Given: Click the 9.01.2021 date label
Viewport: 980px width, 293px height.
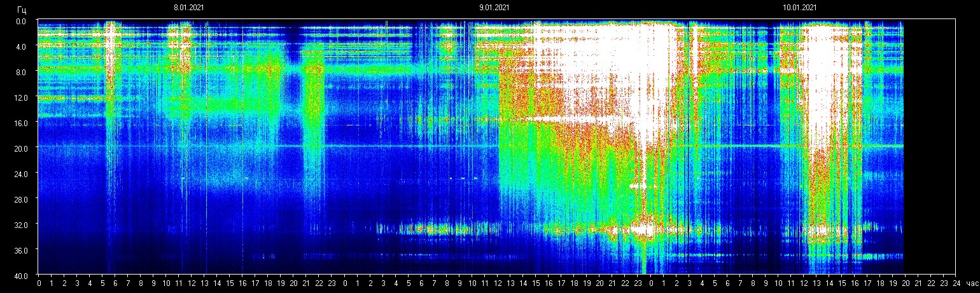Looking at the screenshot, I should click(x=494, y=8).
